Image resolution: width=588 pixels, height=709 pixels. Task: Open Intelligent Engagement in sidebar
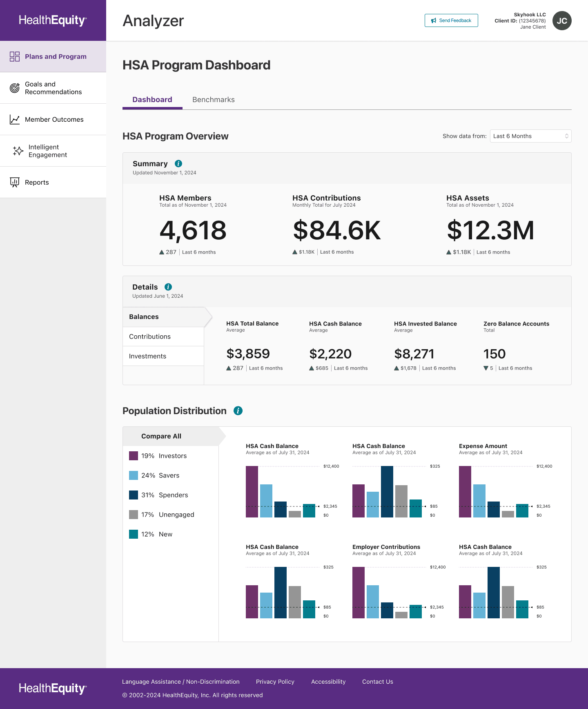(53, 151)
